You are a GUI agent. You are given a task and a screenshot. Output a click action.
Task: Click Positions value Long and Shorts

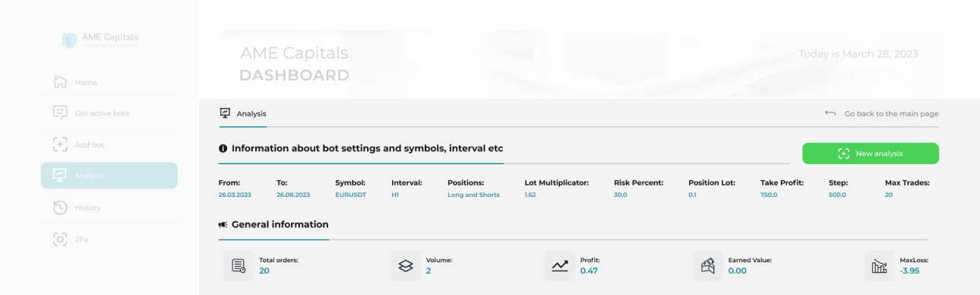(x=473, y=195)
